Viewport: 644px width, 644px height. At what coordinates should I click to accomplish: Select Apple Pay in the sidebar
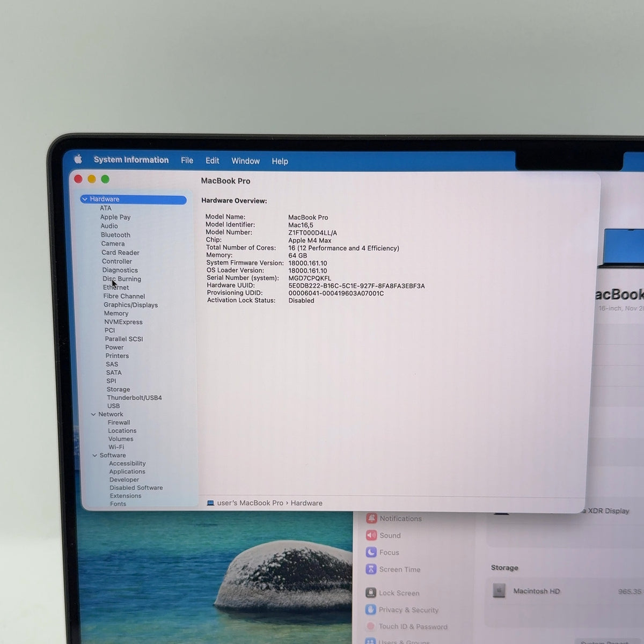[x=115, y=217]
